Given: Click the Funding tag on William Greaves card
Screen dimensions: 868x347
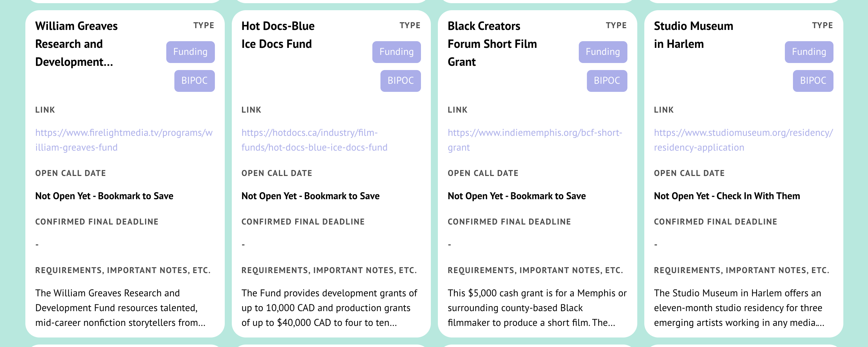Looking at the screenshot, I should coord(191,52).
